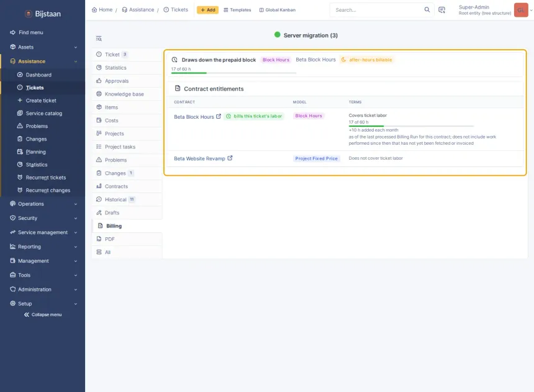This screenshot has height=392, width=534.
Task: Expand the Operations menu
Action: click(43, 204)
